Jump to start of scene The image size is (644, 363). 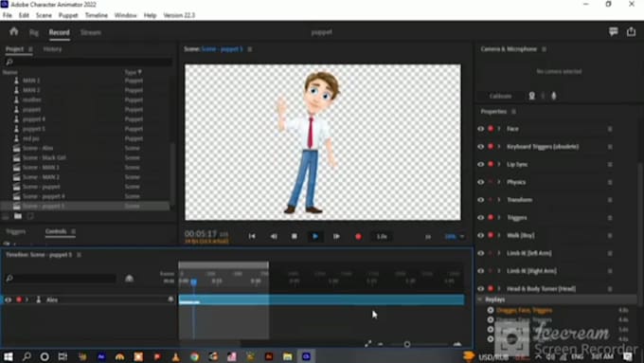252,236
